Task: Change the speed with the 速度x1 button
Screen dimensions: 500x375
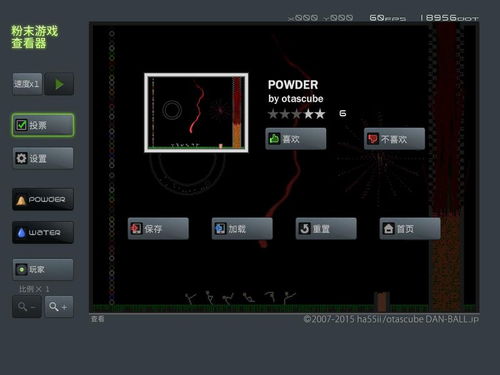Action: tap(27, 84)
